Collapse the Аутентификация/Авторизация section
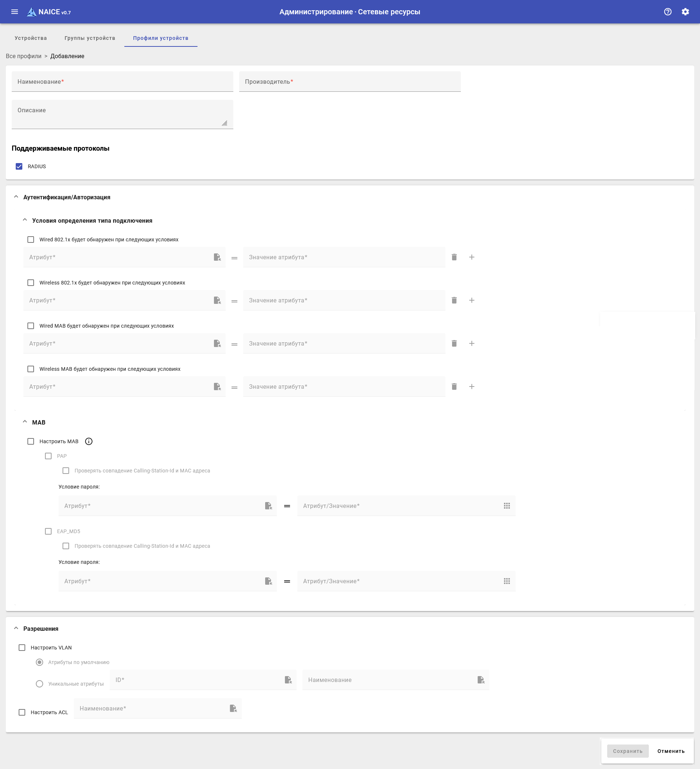 tap(16, 197)
